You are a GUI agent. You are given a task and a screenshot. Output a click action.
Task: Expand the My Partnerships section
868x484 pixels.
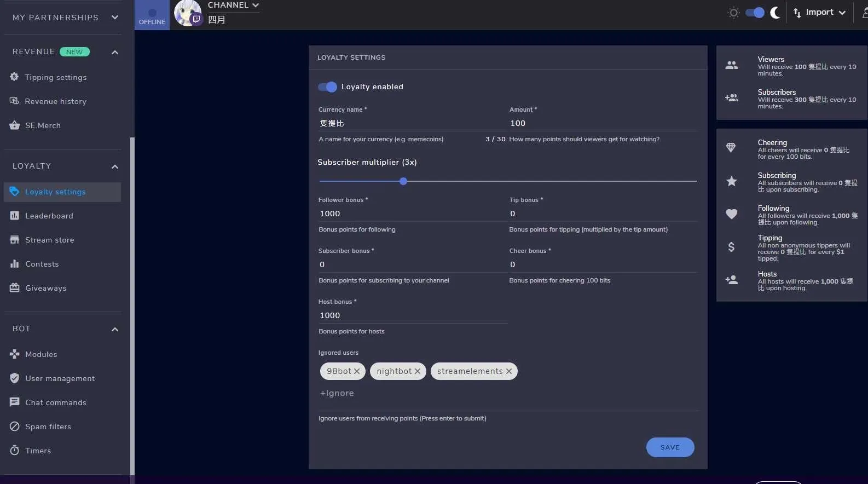pyautogui.click(x=115, y=18)
